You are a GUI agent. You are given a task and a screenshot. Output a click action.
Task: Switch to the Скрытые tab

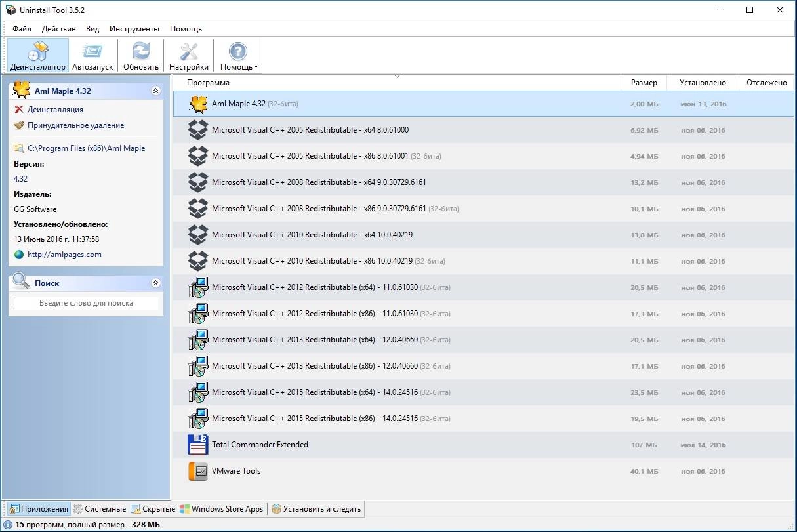pyautogui.click(x=153, y=509)
